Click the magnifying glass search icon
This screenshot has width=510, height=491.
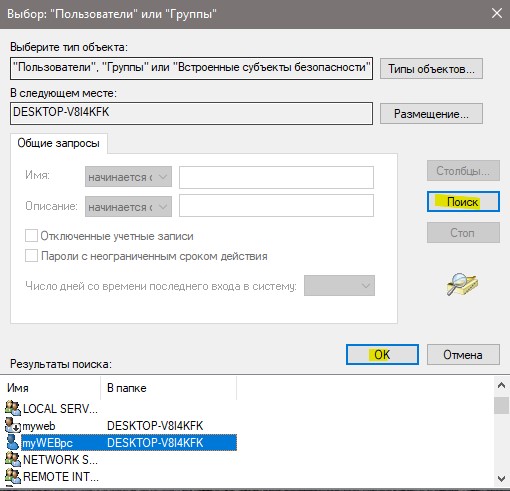pos(462,284)
